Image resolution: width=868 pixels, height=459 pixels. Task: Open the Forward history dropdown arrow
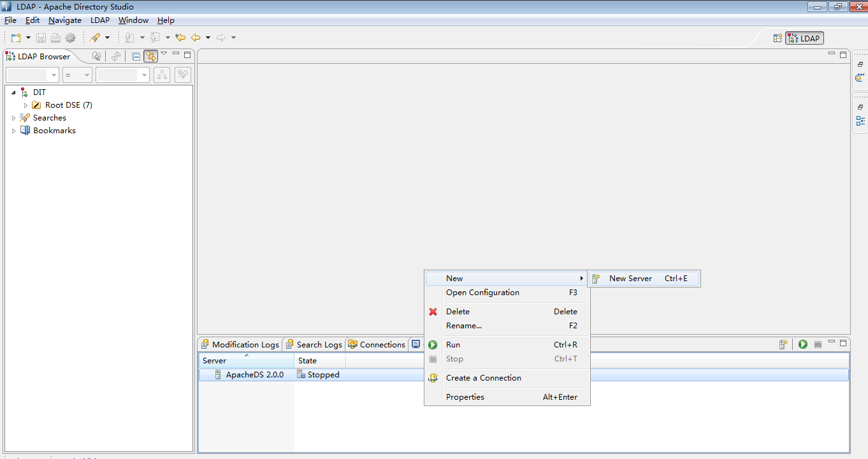point(233,38)
